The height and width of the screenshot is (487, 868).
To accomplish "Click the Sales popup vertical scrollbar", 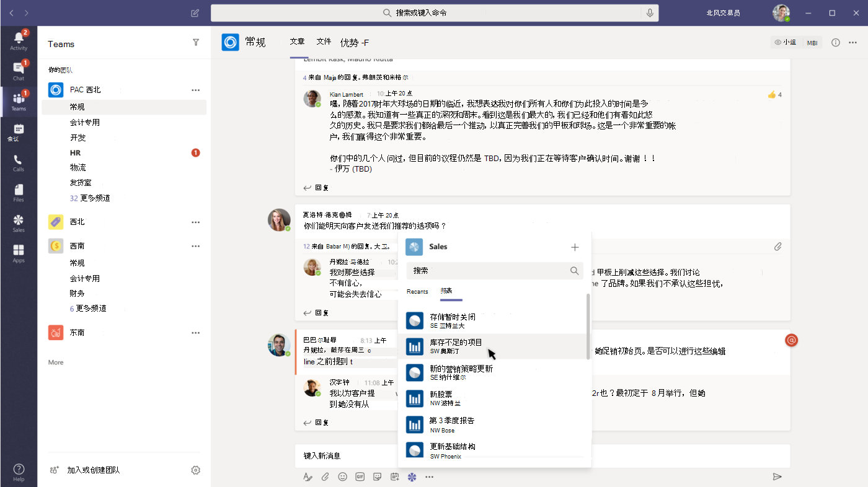I will 588,327.
